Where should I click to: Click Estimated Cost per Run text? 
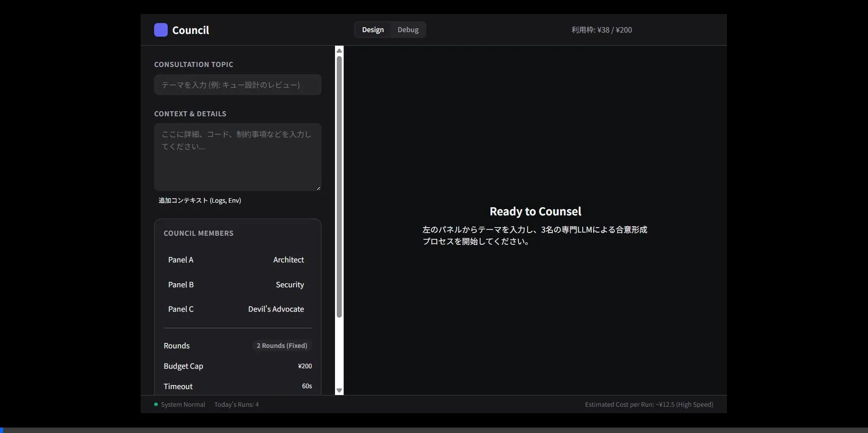(649, 404)
